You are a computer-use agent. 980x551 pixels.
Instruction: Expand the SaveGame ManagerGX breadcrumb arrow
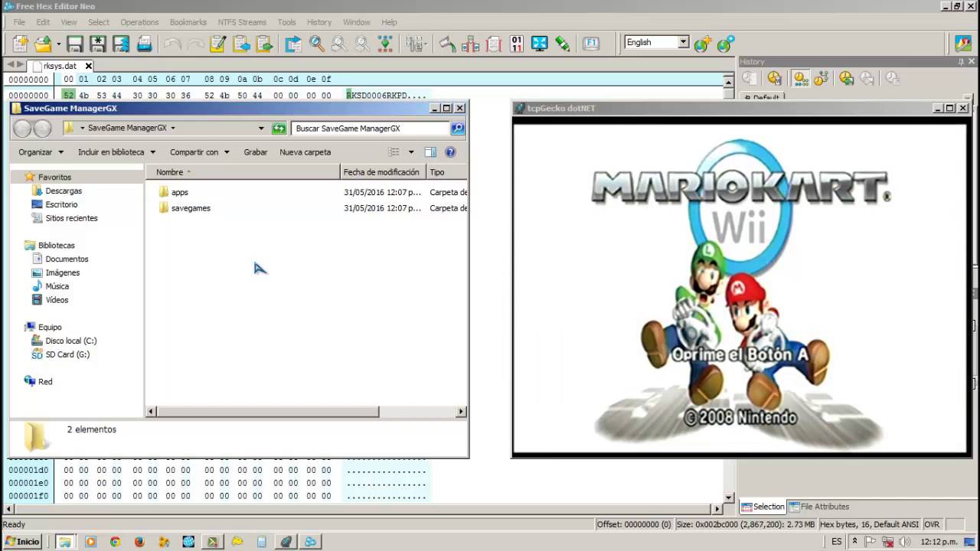click(173, 129)
